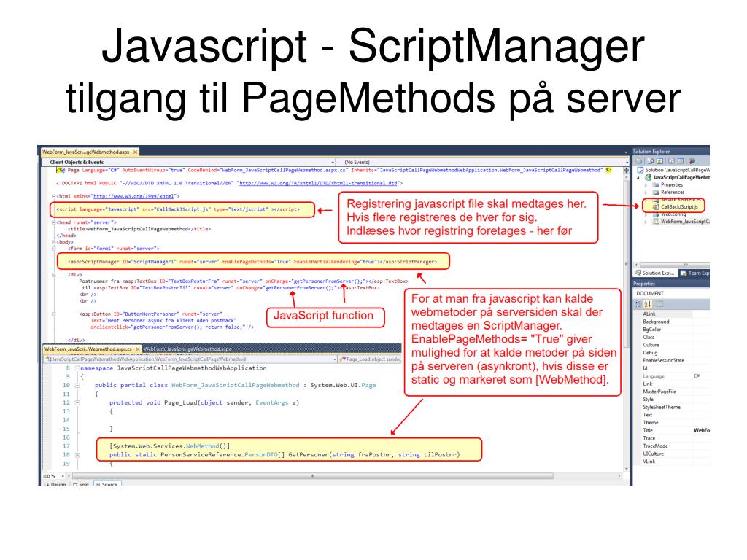The height and width of the screenshot is (560, 747).
Task: Select the CallBackJScript.js file in Solution Explorer
Action: tap(679, 206)
